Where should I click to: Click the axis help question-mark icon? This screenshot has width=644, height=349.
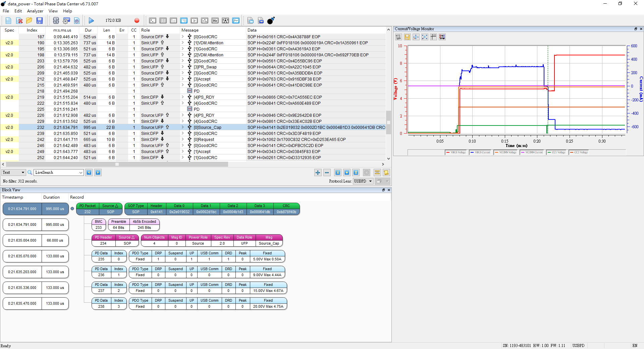pos(442,37)
